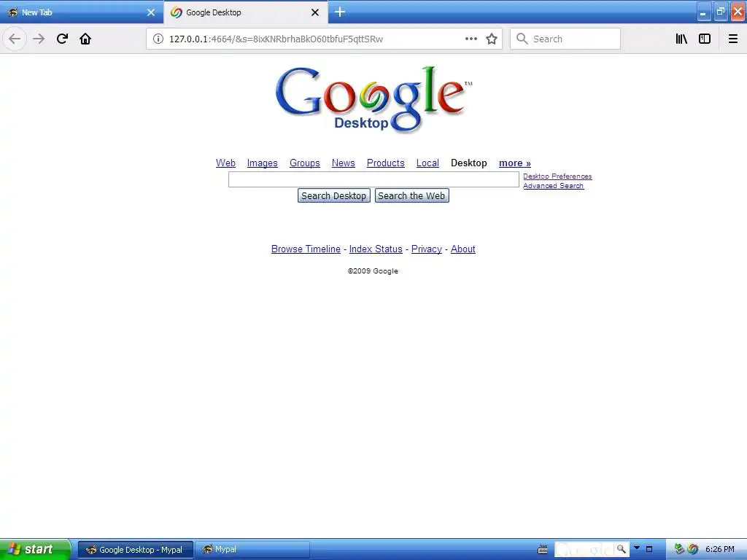Bookmark this page with the star

coord(492,39)
